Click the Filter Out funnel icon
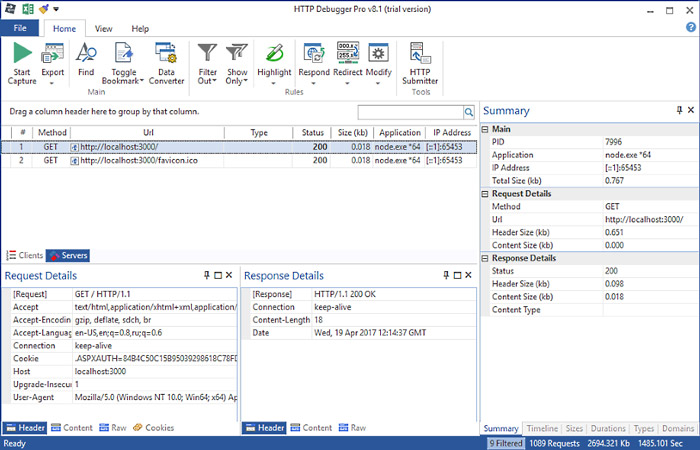 click(x=207, y=53)
